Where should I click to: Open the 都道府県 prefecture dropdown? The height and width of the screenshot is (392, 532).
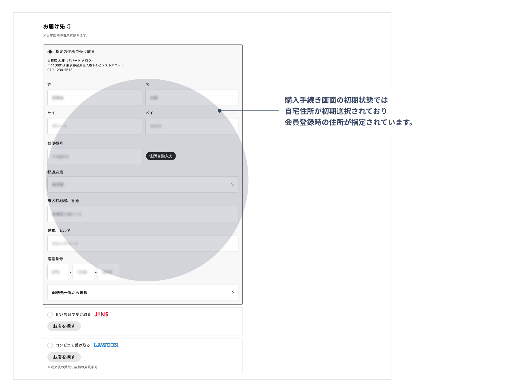(x=142, y=185)
